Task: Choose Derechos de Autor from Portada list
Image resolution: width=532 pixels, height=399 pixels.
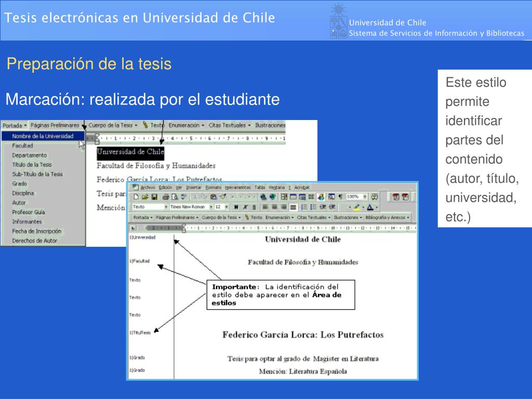Action: click(35, 241)
